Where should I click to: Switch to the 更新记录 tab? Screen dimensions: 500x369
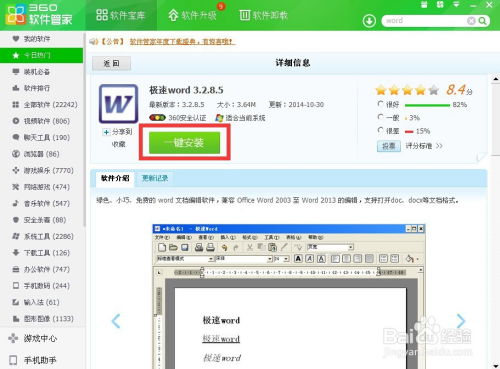click(155, 178)
